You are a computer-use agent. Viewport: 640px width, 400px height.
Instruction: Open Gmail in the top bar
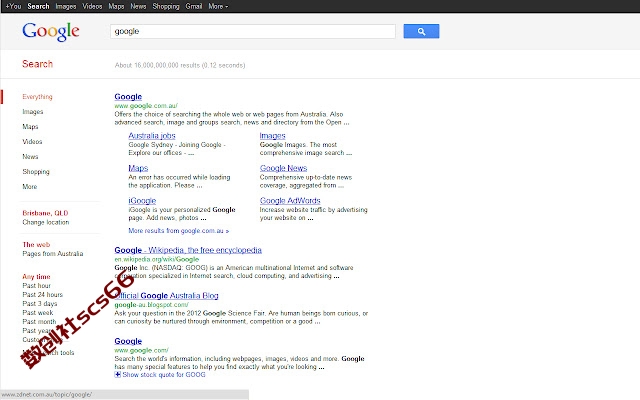coord(194,6)
